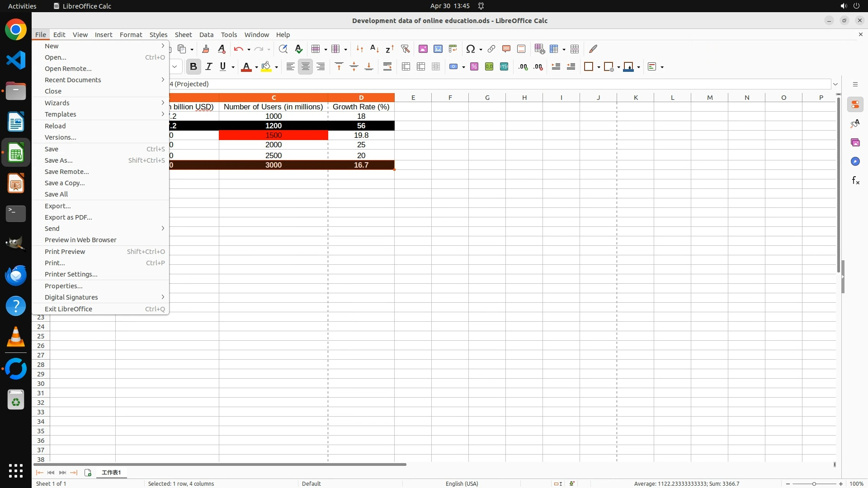Open the Data menu
The image size is (868, 488).
206,35
